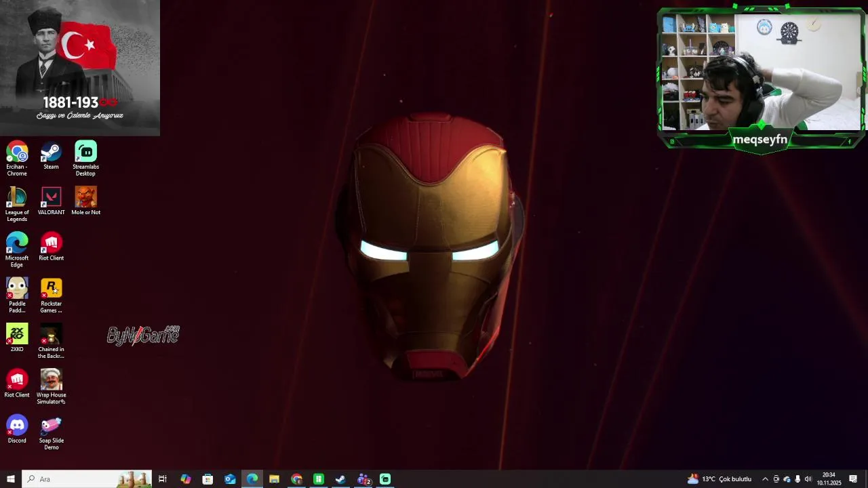
Task: Switch to Microsoft Edge in the taskbar
Action: tap(252, 479)
